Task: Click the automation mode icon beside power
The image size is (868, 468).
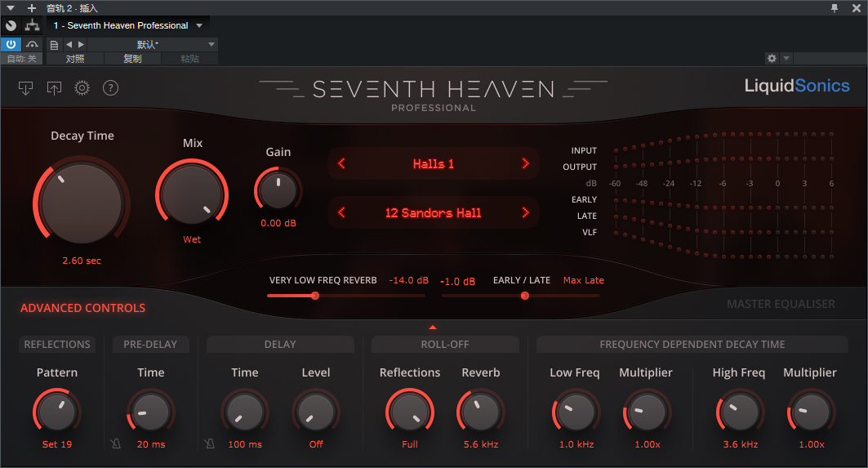Action: [x=32, y=44]
